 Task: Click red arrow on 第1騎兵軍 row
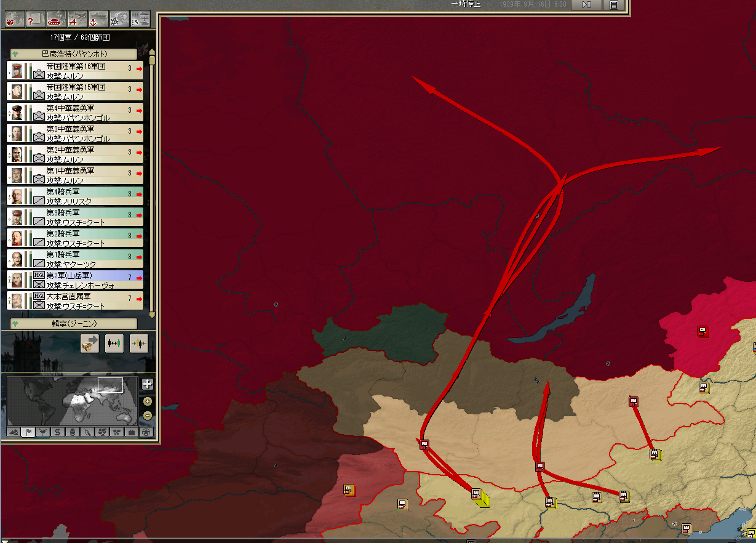click(x=139, y=257)
